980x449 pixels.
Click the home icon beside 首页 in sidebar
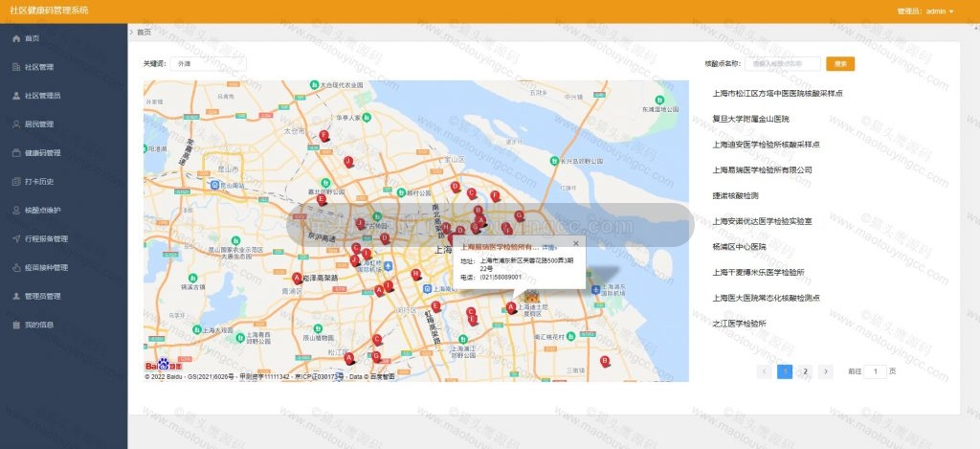pyautogui.click(x=16, y=38)
